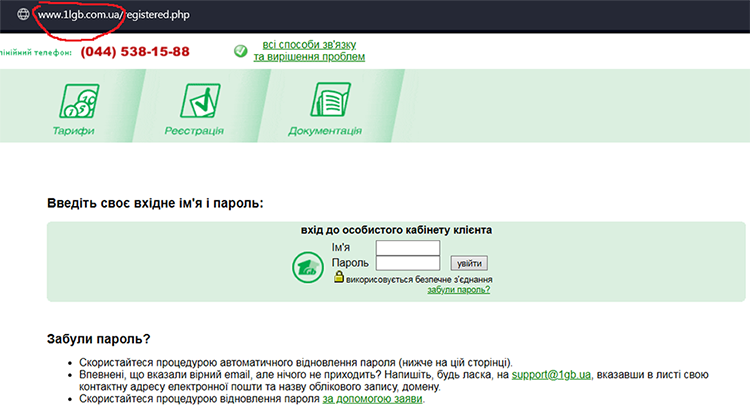Screen dimensions: 750x413
Task: Click phone number (044) 538-15-88
Action: point(135,52)
